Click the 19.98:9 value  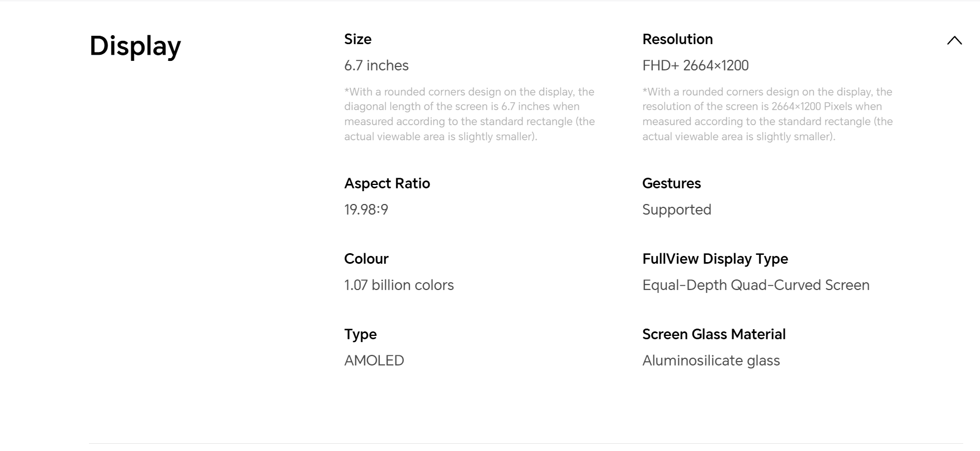[366, 210]
